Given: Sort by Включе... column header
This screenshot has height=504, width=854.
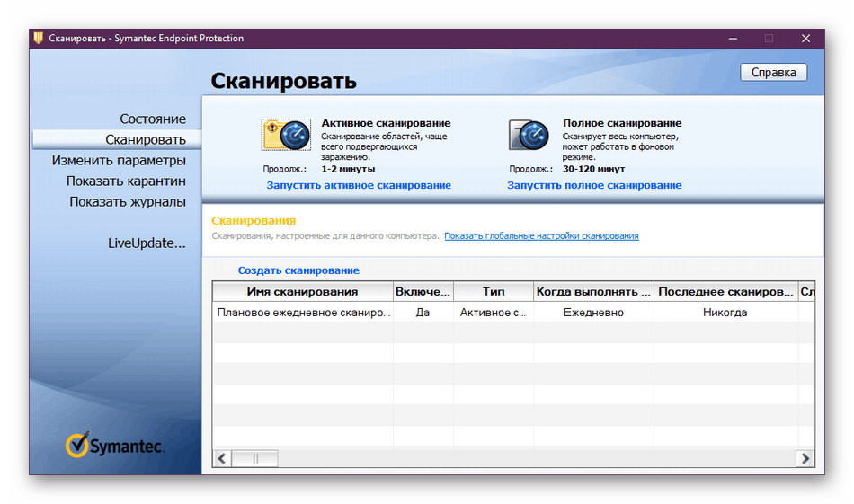Looking at the screenshot, I should point(423,292).
